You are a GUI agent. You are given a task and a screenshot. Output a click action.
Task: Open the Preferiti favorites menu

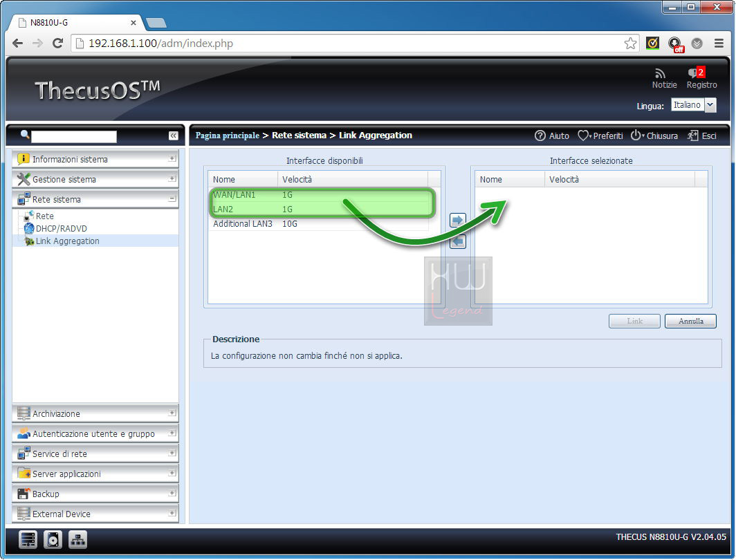tap(600, 136)
